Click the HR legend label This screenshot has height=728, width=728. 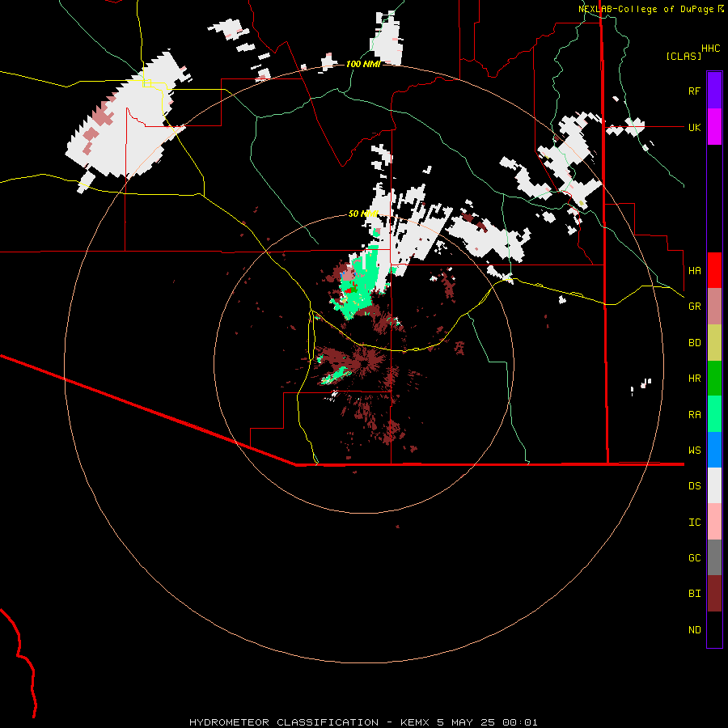tap(694, 379)
